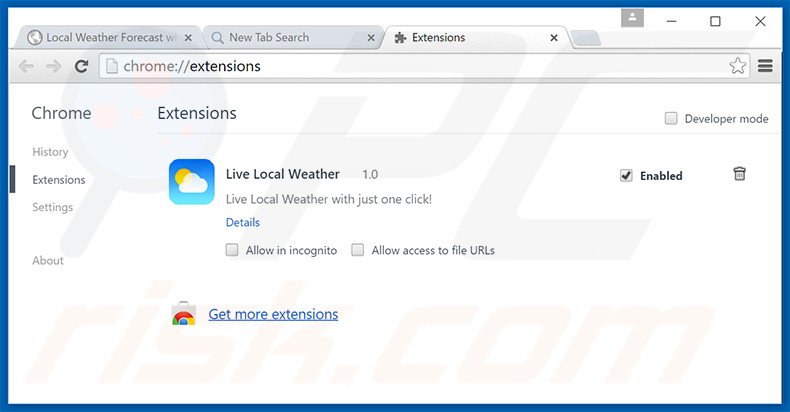Click the Chrome Web Store icon
Viewport: 790px width, 412px height.
coord(183,314)
